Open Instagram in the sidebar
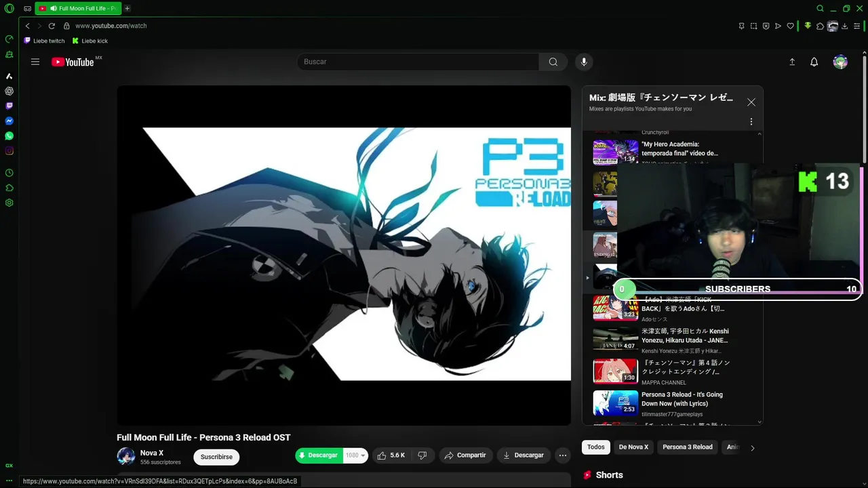The height and width of the screenshot is (488, 868). pos(9,150)
